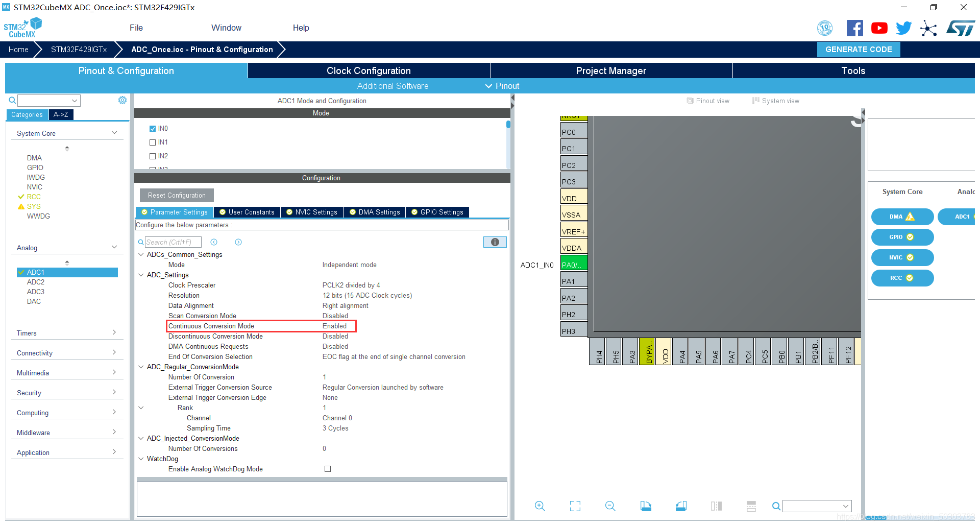
Task: Open the Tools tab
Action: pyautogui.click(x=853, y=70)
